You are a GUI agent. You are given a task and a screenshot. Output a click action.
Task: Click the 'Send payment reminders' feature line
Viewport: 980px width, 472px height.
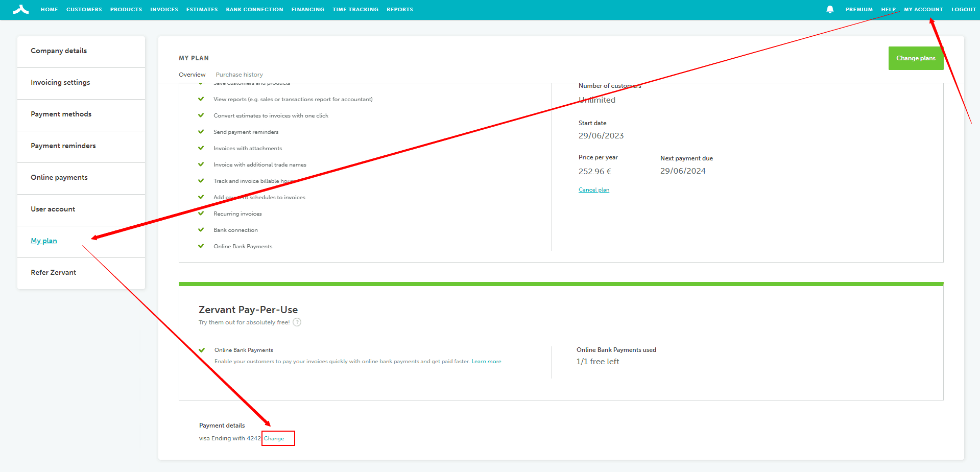pyautogui.click(x=246, y=132)
